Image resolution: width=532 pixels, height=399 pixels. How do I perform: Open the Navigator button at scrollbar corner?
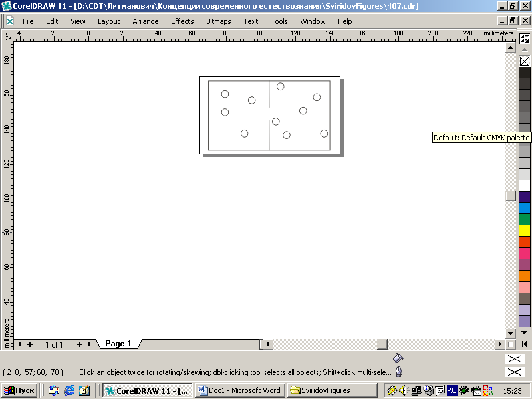510,344
